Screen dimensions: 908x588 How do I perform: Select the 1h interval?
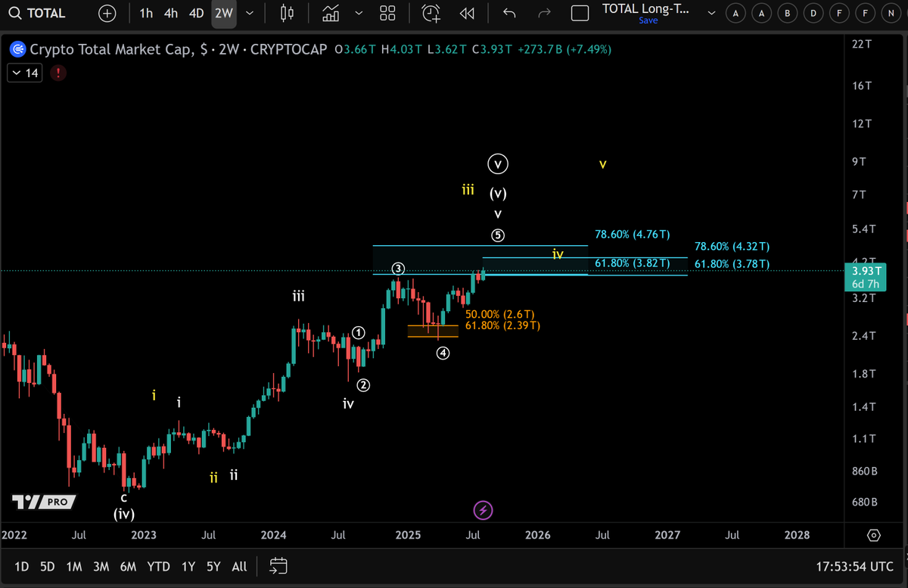coord(147,13)
